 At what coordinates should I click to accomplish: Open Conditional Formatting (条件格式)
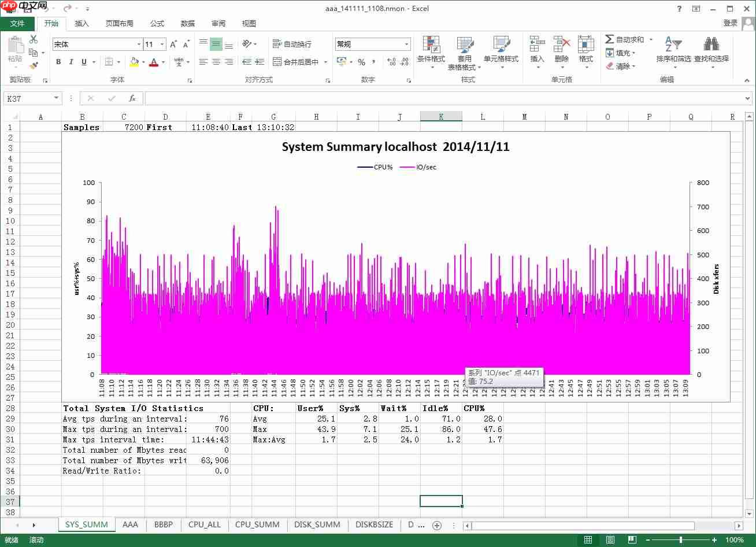point(431,51)
